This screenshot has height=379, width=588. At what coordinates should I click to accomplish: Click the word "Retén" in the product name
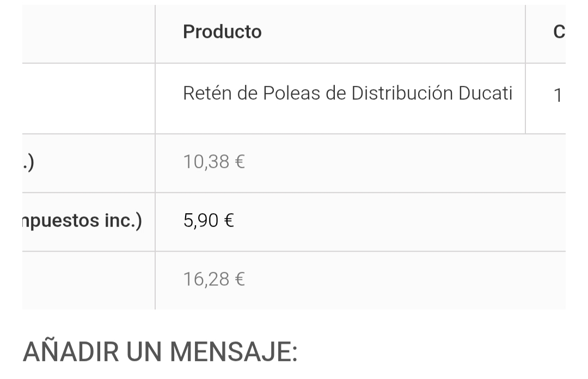[x=207, y=93]
